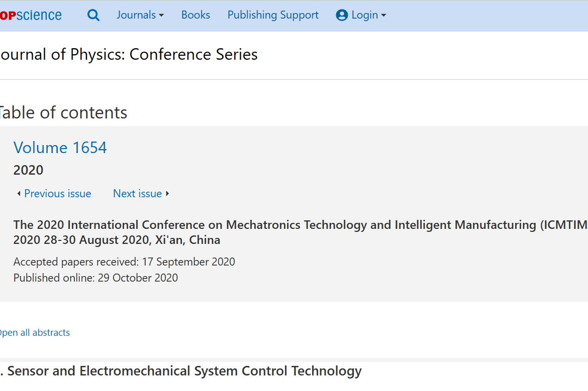Go to the Next issue
Image resolution: width=588 pixels, height=391 pixels.
[137, 194]
